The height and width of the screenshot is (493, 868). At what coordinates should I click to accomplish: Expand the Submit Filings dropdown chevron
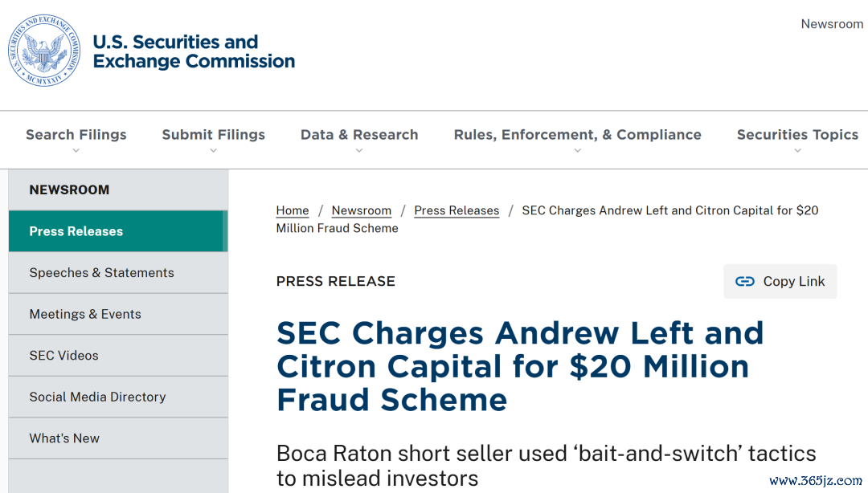tap(213, 150)
